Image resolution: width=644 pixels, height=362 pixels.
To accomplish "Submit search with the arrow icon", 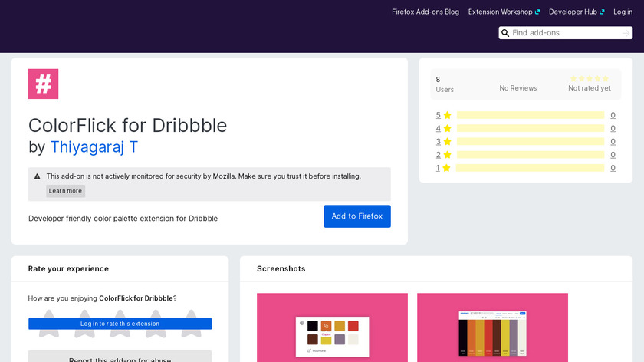I will [626, 33].
